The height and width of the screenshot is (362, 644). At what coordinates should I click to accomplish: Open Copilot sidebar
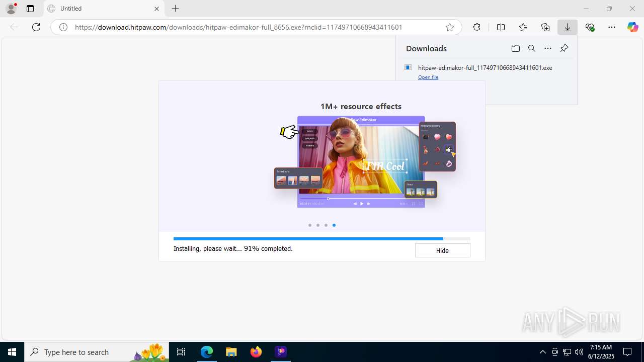(x=632, y=27)
